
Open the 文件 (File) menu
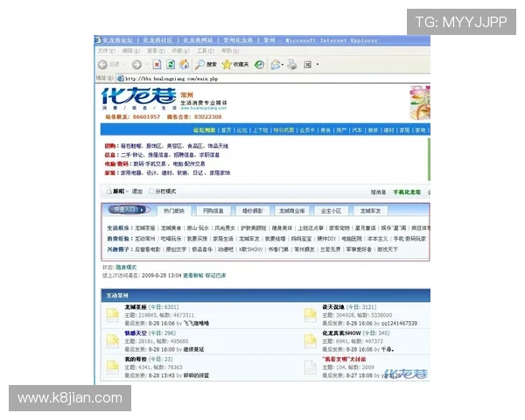click(x=107, y=51)
